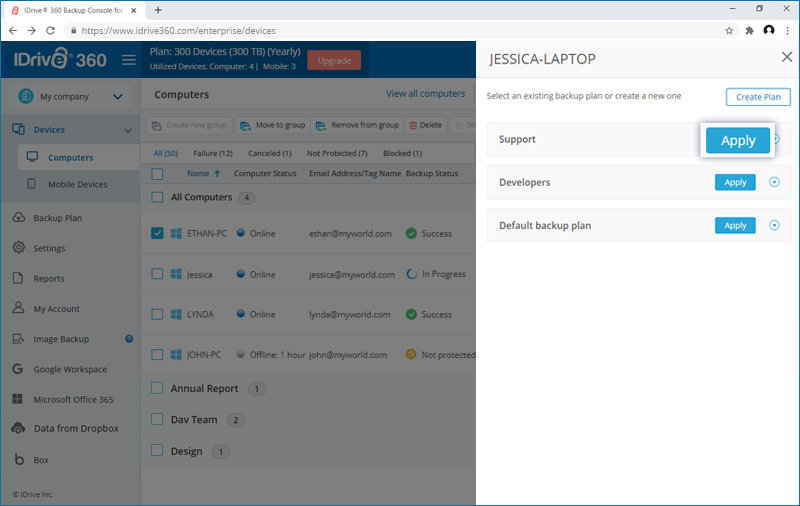Open Mobile Devices in the sidebar

[78, 184]
